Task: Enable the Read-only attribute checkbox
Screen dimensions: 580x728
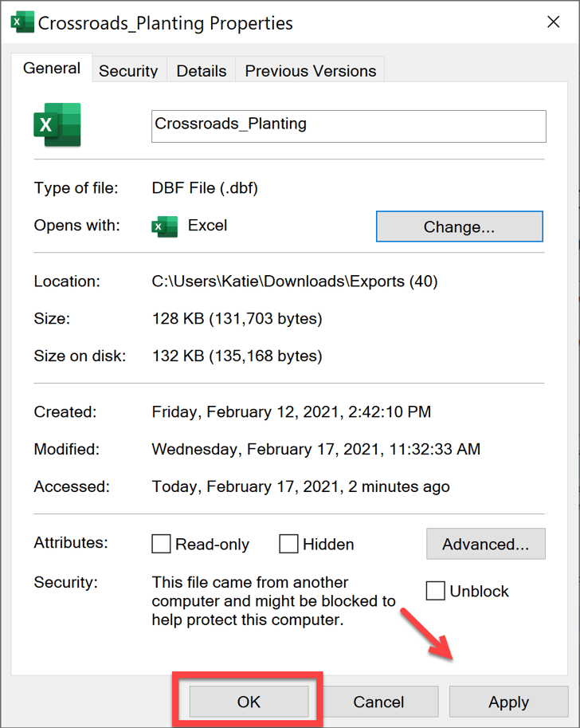Action: coord(161,544)
